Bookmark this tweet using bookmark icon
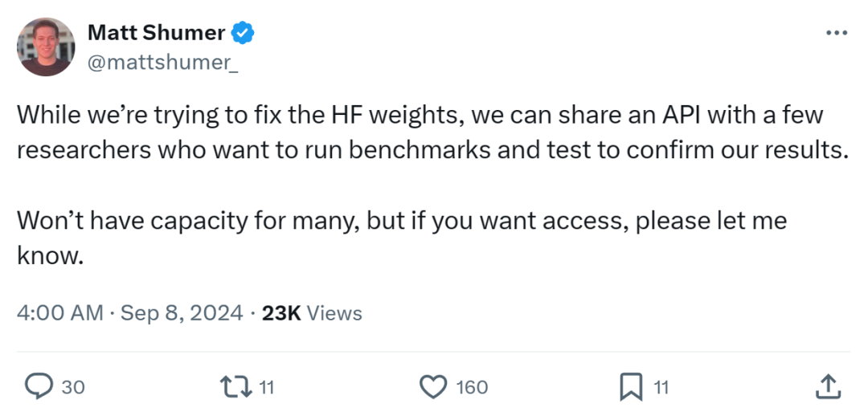Image resolution: width=868 pixels, height=412 pixels. pos(631,387)
